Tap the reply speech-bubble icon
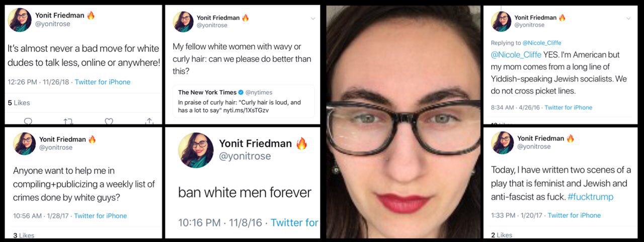This screenshot has width=644, height=242. 28,121
